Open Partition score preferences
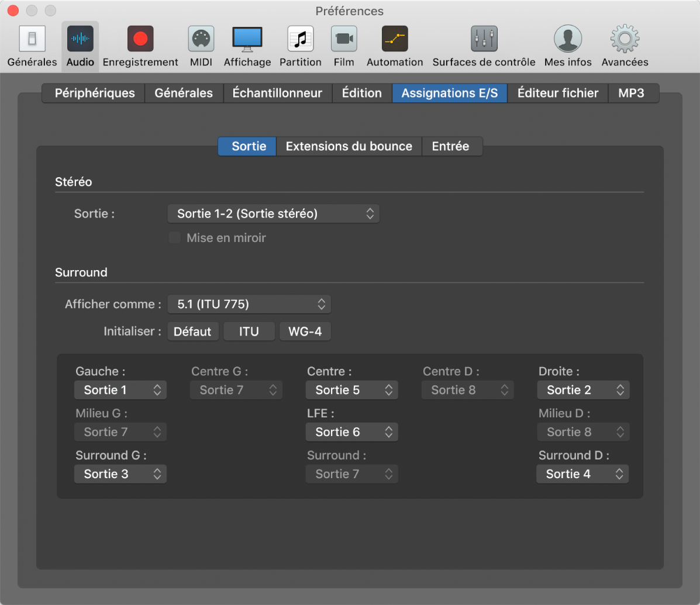 [301, 46]
